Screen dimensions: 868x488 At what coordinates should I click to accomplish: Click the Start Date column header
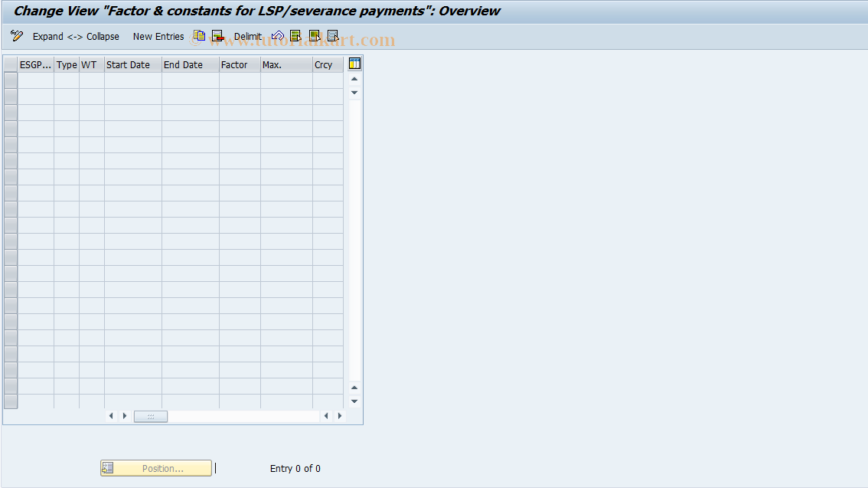[133, 65]
